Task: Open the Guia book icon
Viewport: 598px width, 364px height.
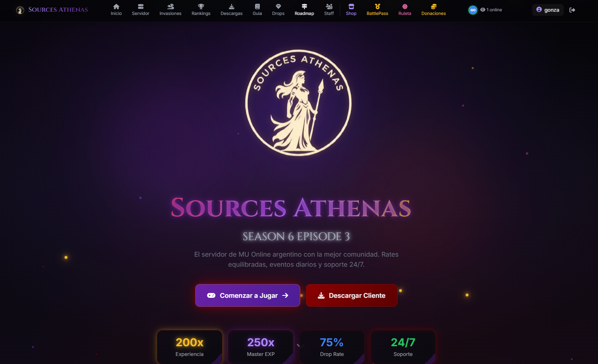Action: (257, 6)
